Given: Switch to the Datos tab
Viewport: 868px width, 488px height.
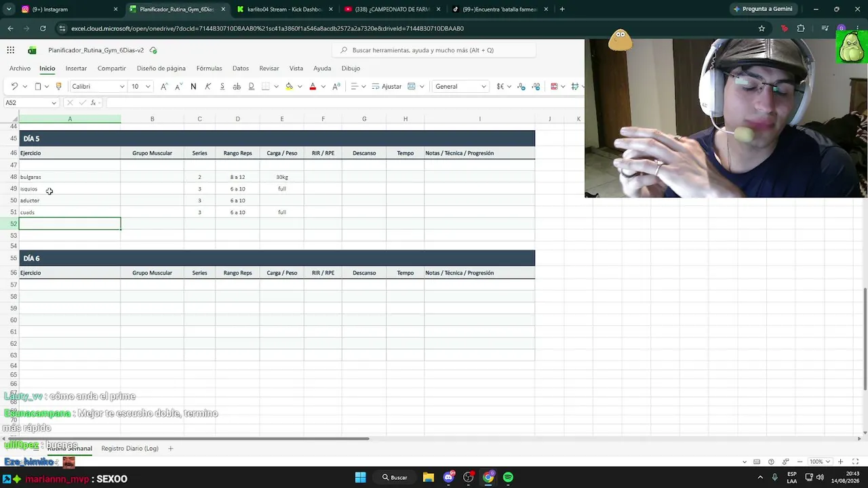Looking at the screenshot, I should [x=241, y=68].
